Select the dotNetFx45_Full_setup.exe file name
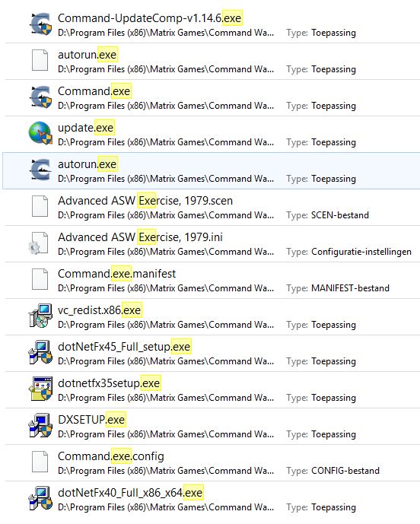Viewport: 420px width, 524px height. coord(124,347)
